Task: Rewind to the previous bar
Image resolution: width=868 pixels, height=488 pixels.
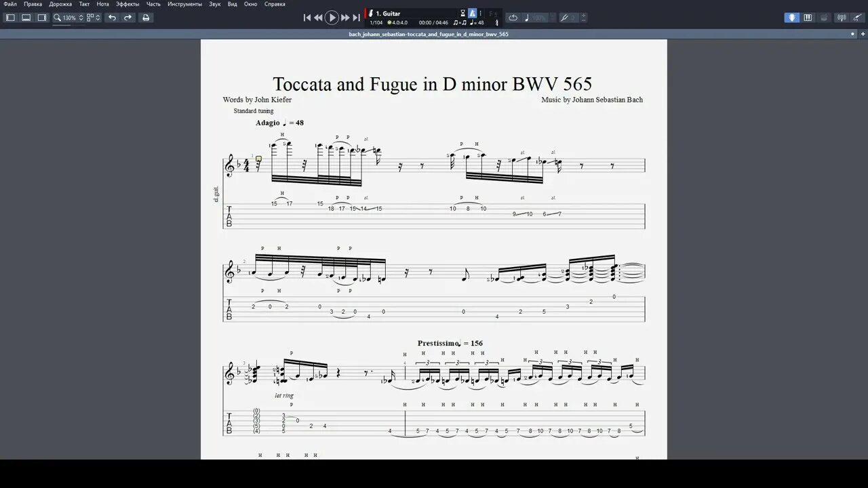Action: [318, 18]
